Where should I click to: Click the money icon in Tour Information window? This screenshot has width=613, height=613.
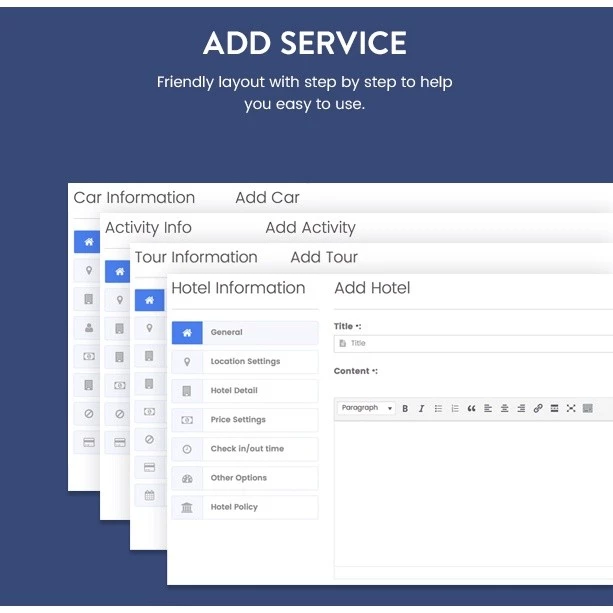tap(149, 412)
